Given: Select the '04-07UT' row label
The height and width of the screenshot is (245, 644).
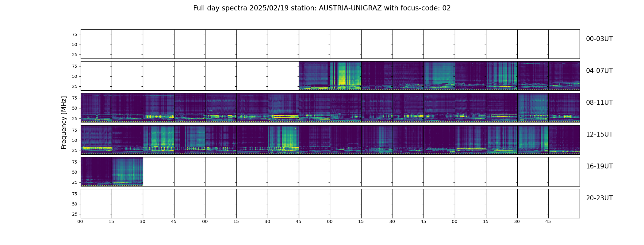Looking at the screenshot, I should tap(599, 71).
